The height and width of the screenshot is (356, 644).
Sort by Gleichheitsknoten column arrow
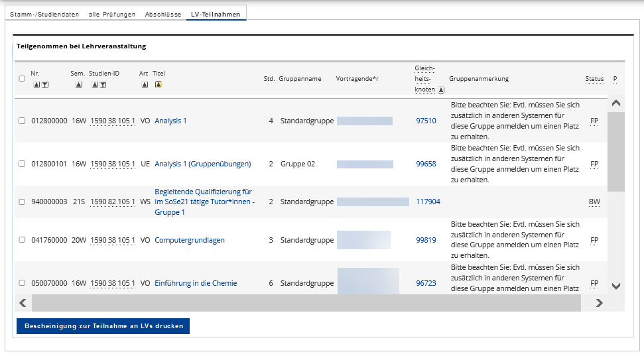click(x=441, y=89)
